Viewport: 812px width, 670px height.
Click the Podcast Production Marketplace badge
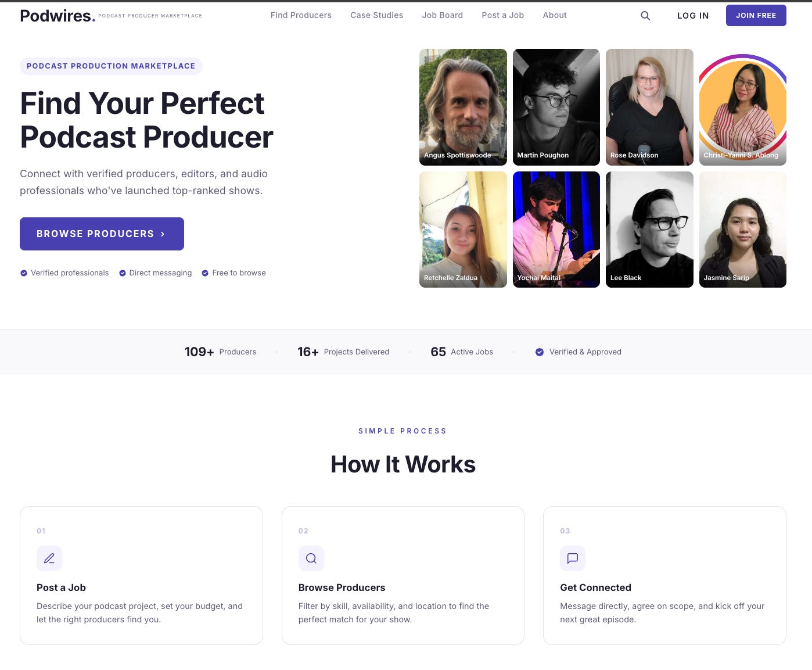click(111, 66)
